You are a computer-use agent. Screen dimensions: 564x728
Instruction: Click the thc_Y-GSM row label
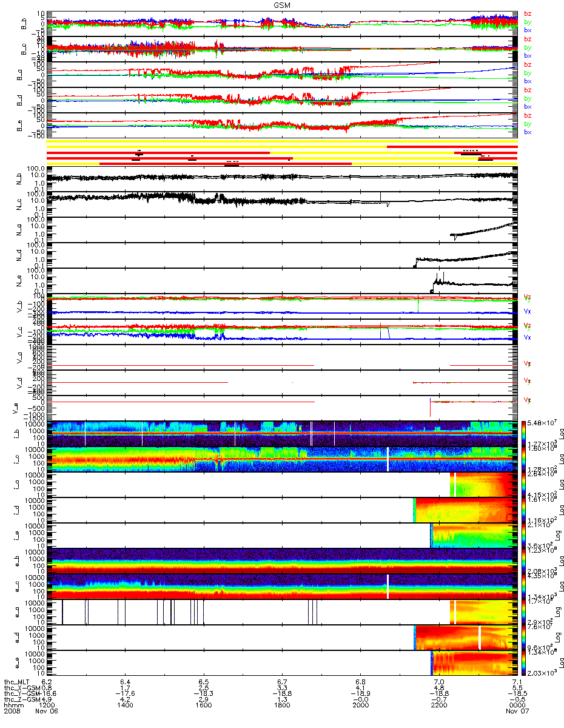tap(21, 695)
